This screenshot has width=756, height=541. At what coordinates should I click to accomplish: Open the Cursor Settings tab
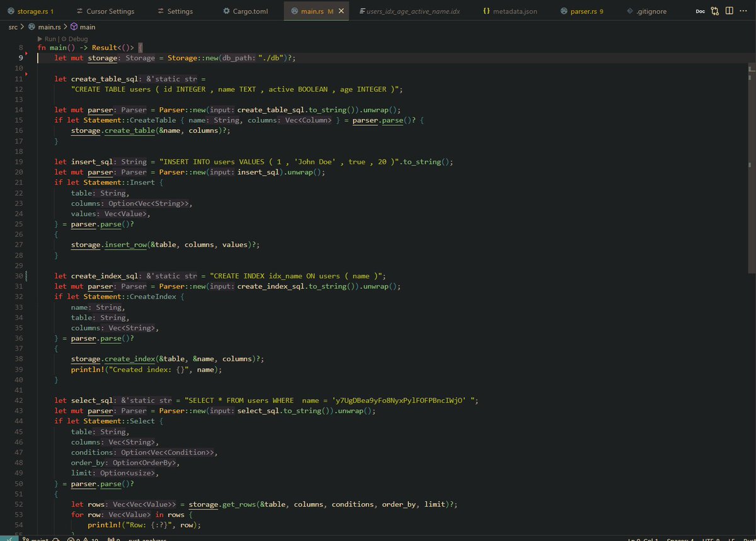tap(105, 11)
